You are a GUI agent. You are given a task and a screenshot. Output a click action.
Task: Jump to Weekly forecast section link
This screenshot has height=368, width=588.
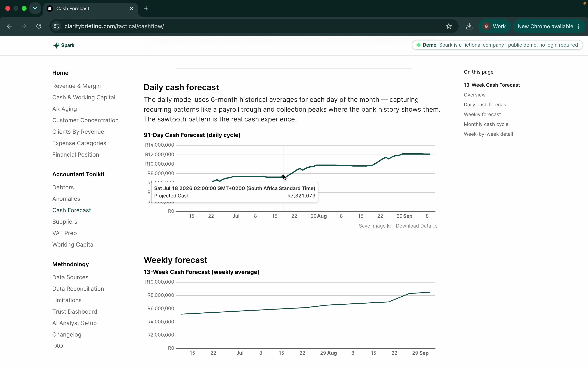point(482,114)
